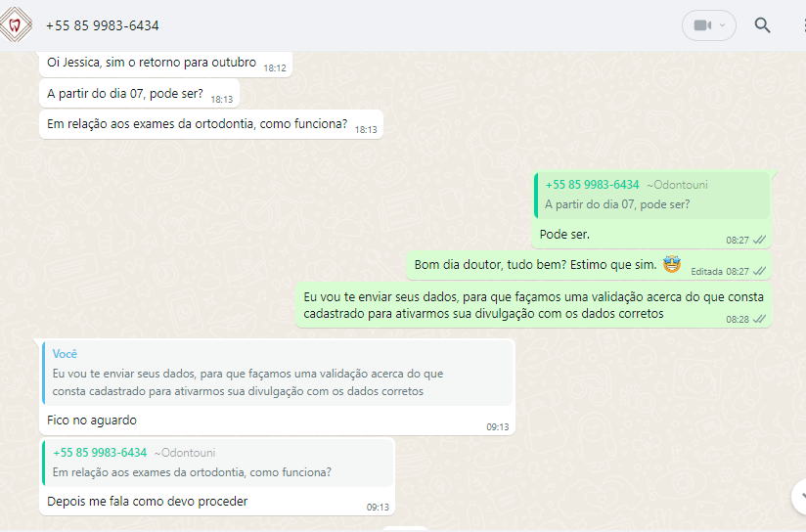The image size is (806, 532).
Task: Select the 'Fico no aguardo' message
Action: (92, 421)
